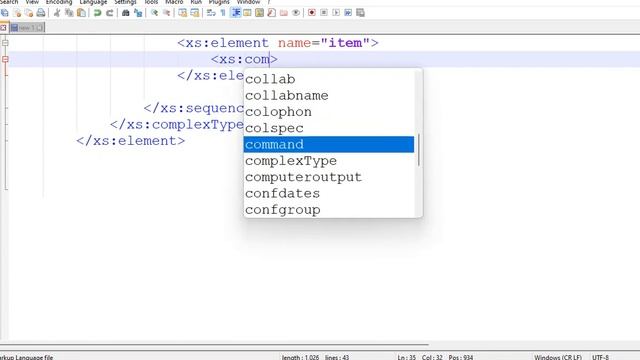Click the Close document toolbar icon

coord(17,13)
